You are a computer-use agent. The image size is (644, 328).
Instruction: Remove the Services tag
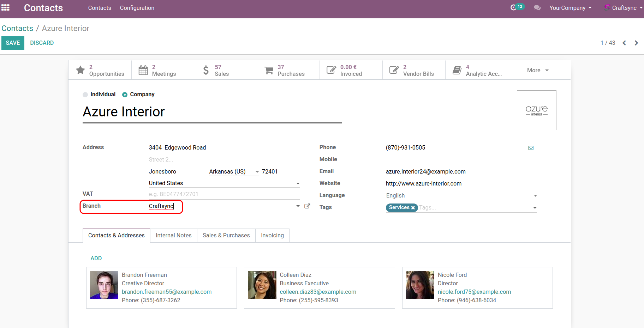coord(413,208)
